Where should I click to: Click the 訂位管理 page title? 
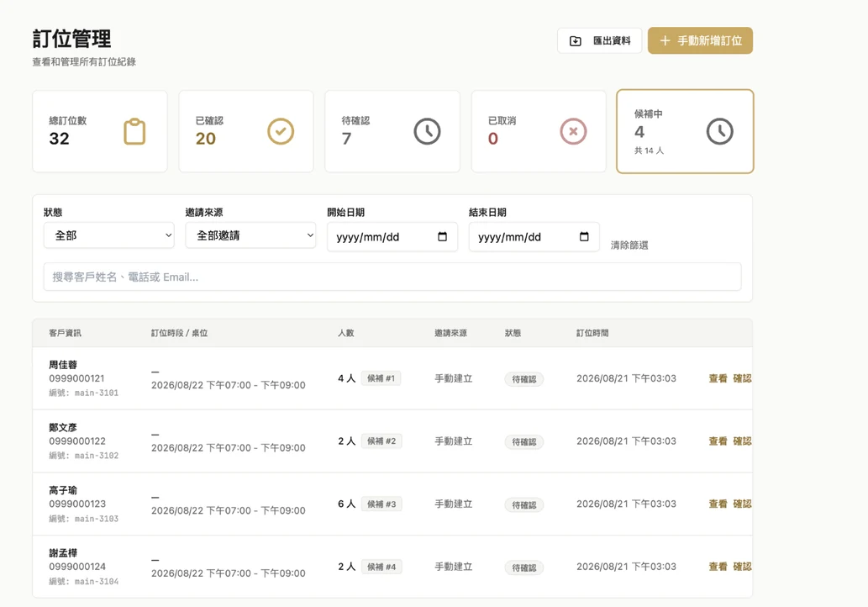pos(72,40)
